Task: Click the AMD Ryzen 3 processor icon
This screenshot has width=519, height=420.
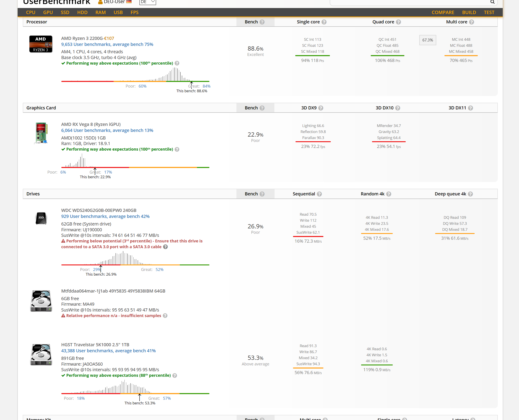Action: coord(41,44)
